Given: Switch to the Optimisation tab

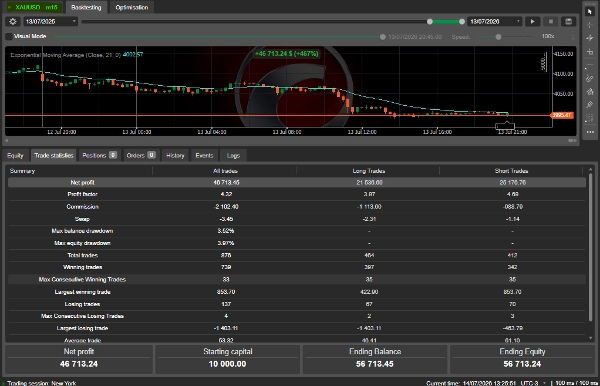Looking at the screenshot, I should (132, 7).
